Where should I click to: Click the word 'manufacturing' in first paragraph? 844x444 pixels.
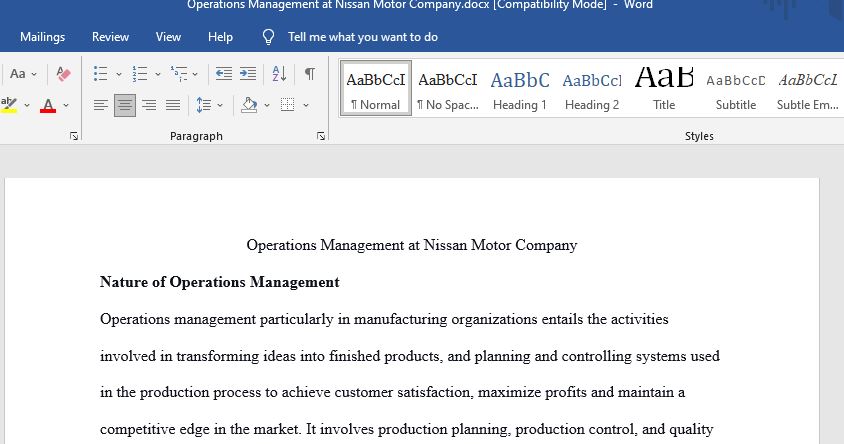coord(400,319)
